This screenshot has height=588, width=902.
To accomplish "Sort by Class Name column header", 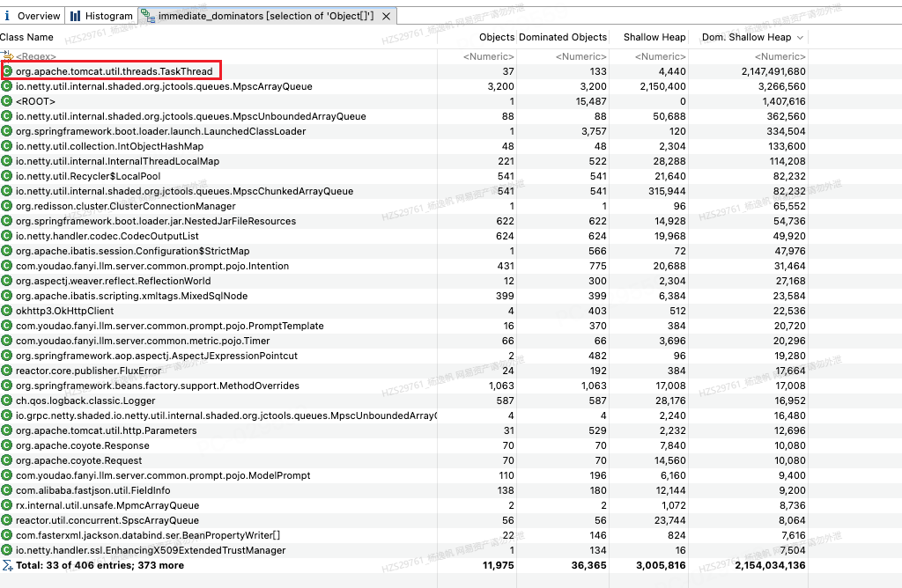I will 26,37.
